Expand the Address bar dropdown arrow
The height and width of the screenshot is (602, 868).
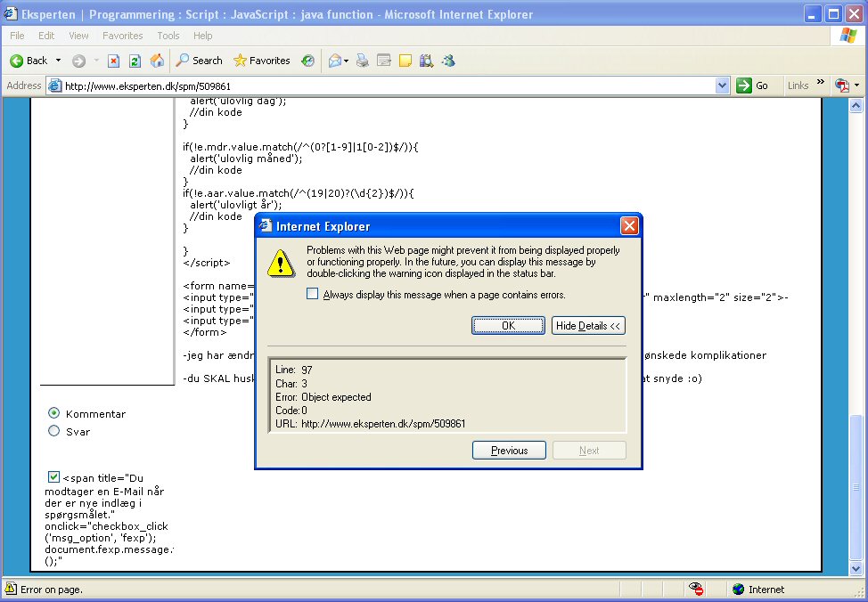[722, 85]
